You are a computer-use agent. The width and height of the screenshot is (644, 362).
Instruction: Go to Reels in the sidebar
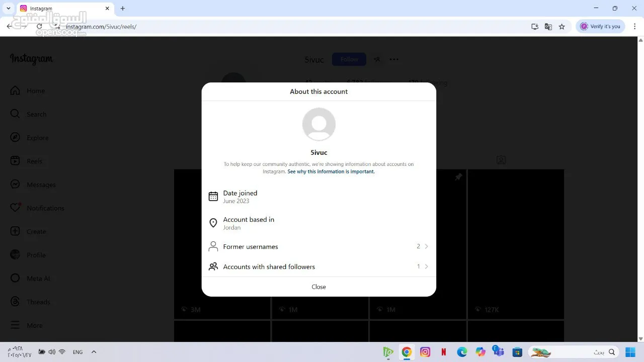tap(27, 161)
